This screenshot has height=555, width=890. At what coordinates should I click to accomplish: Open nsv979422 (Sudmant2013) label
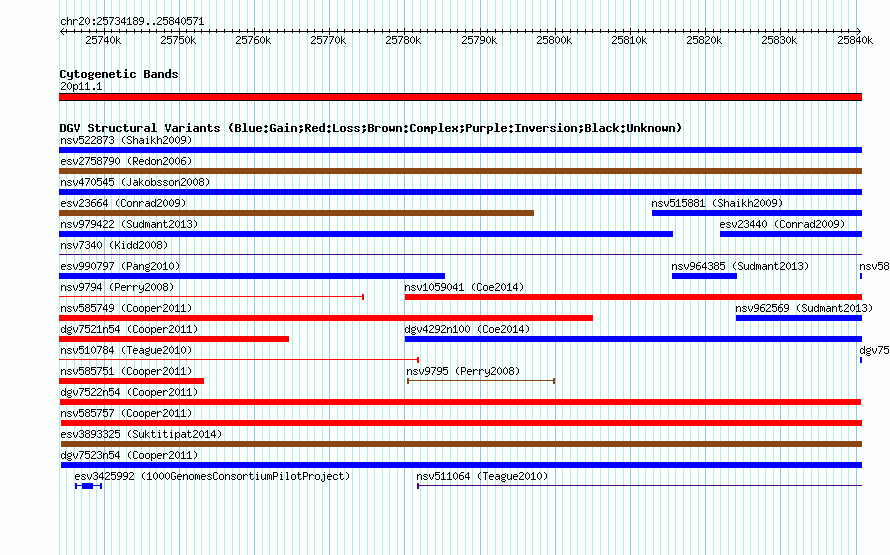pos(129,224)
